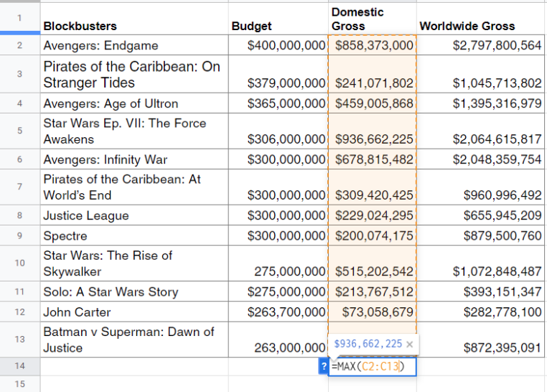Select the $379,000,000 budget cell
The width and height of the screenshot is (547, 392).
coord(279,74)
